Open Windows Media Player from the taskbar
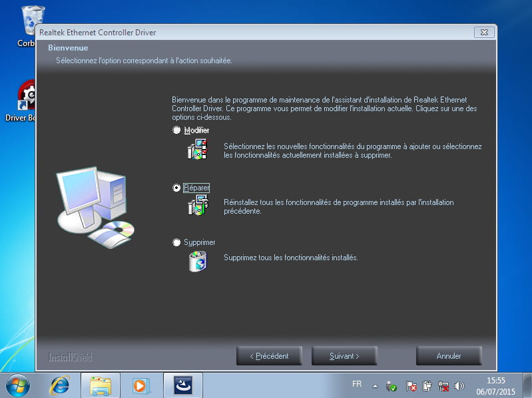 point(140,386)
